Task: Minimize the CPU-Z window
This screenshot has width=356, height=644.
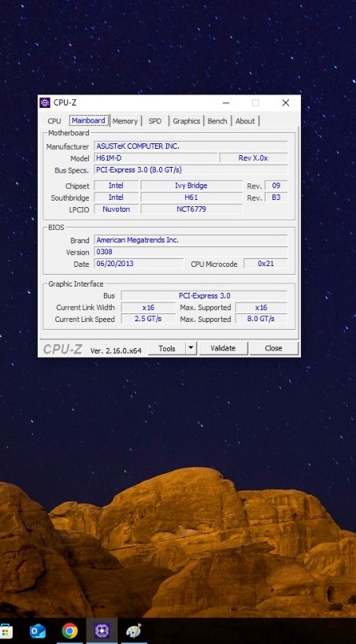Action: 226,102
